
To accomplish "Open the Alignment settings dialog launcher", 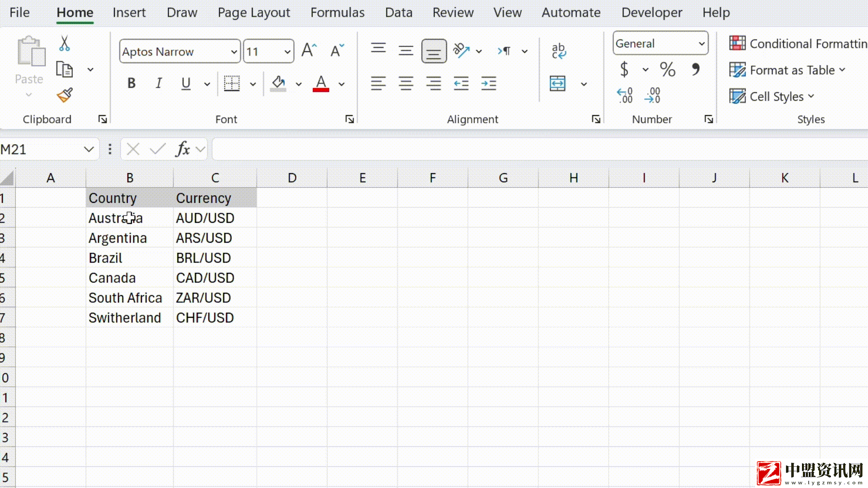I will coord(596,119).
